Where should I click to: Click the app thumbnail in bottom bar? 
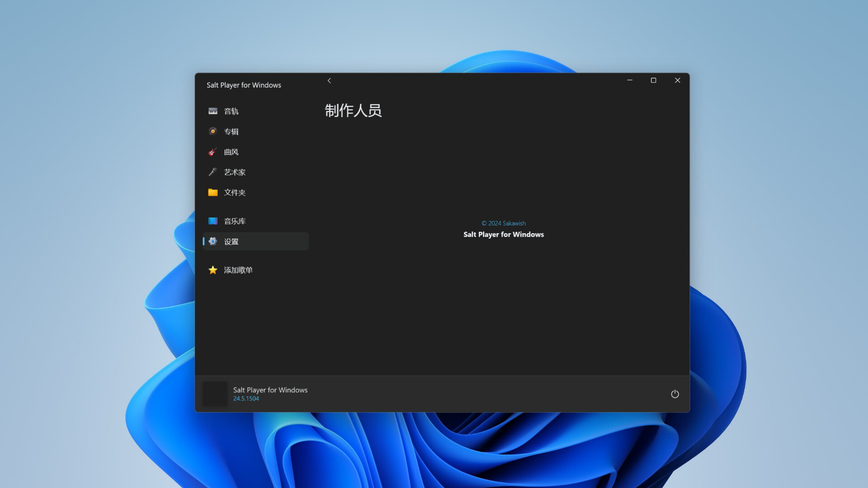[215, 394]
